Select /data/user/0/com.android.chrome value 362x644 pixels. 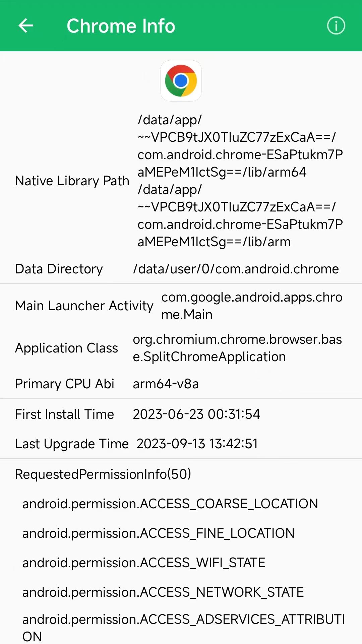236,269
